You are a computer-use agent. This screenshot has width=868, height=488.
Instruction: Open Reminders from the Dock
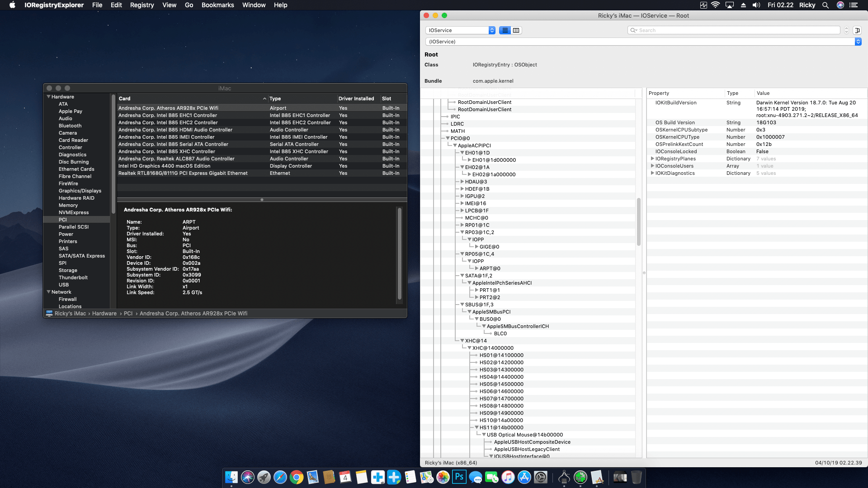pyautogui.click(x=410, y=477)
